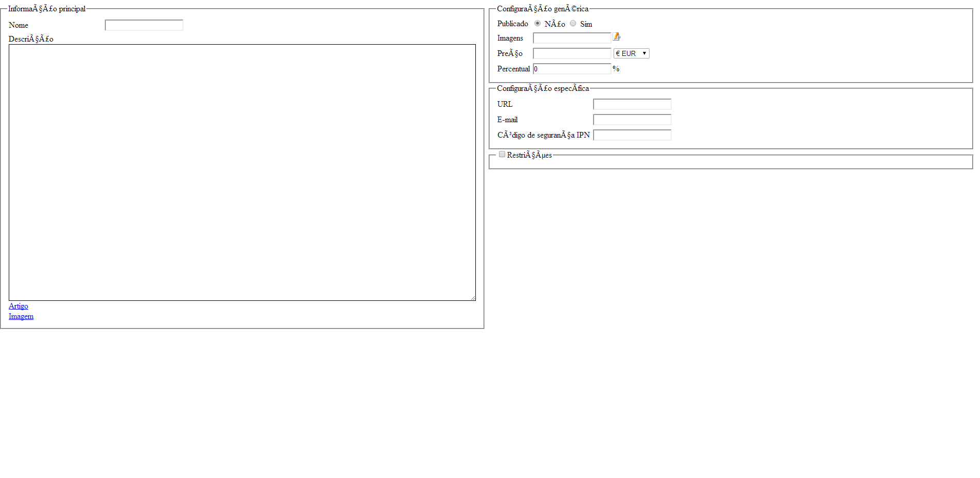Click the Percentual field showing 0
This screenshot has width=980, height=478.
point(572,69)
